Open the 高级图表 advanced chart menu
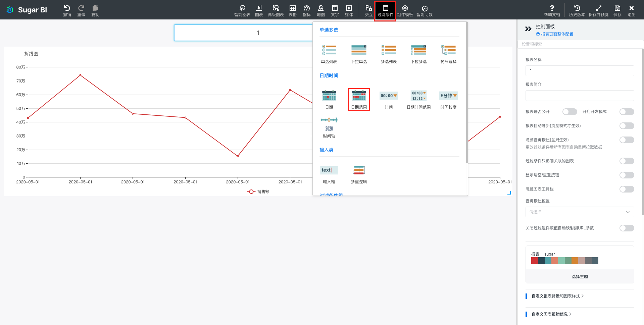The width and height of the screenshot is (644, 325). click(276, 10)
